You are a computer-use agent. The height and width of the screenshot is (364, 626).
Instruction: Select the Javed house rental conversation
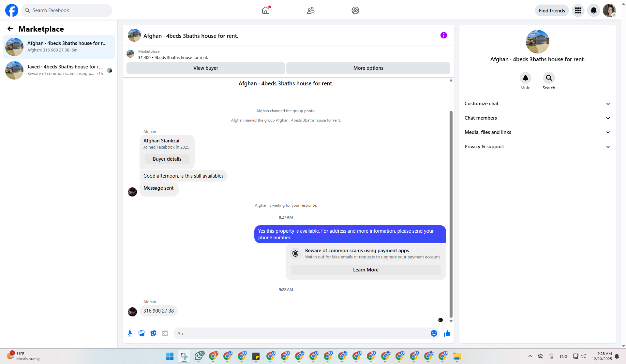pos(59,70)
